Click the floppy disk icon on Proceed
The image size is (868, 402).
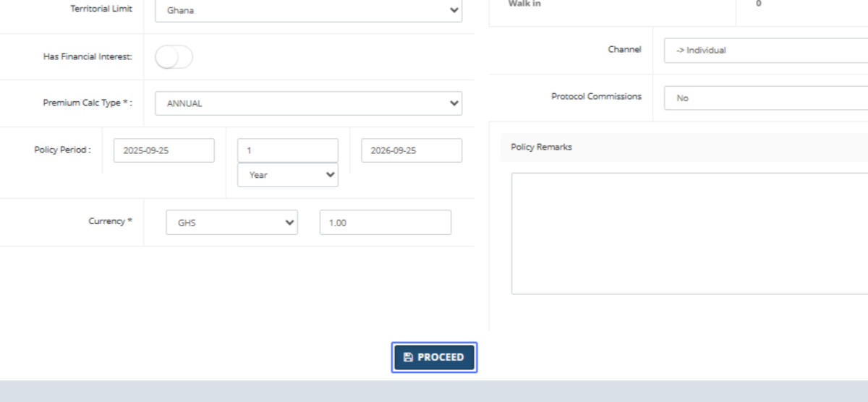click(x=408, y=357)
